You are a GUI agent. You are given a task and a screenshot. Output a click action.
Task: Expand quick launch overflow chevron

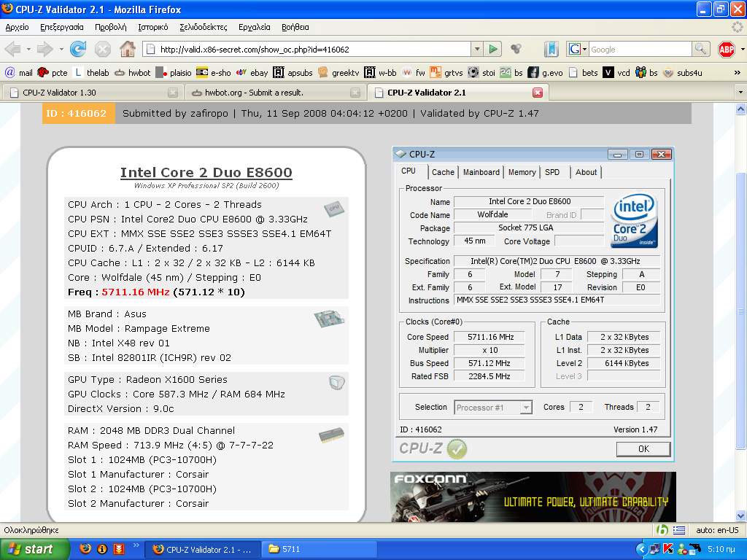tap(136, 545)
